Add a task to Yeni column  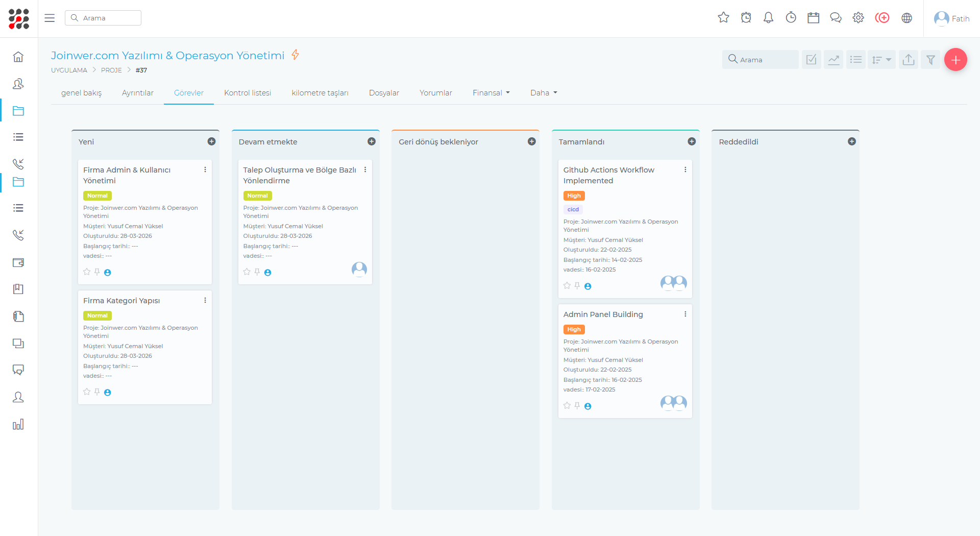coord(212,141)
